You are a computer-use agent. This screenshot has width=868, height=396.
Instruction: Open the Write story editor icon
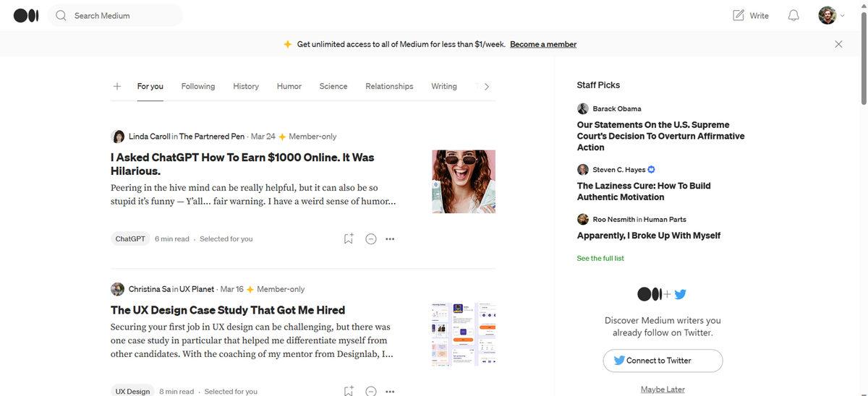(739, 15)
